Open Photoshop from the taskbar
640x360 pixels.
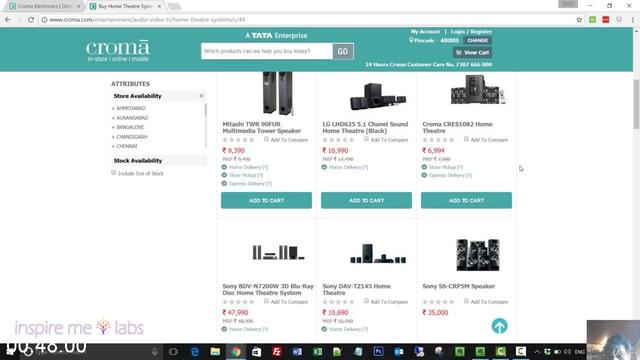(378, 351)
